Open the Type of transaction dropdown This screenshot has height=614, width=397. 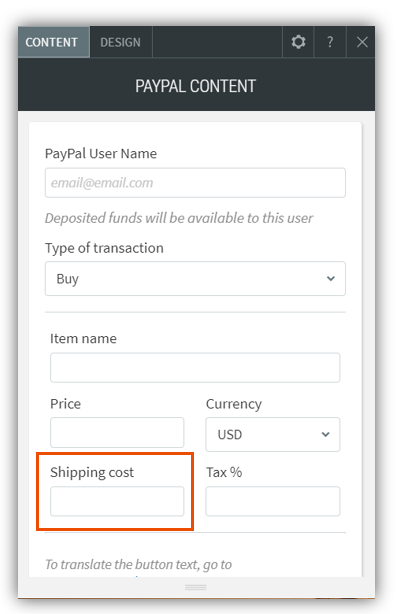point(195,278)
